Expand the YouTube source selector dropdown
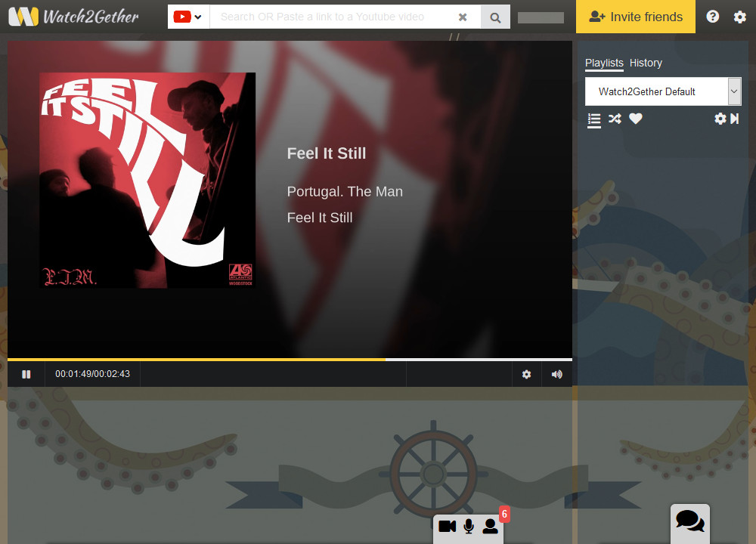 188,17
